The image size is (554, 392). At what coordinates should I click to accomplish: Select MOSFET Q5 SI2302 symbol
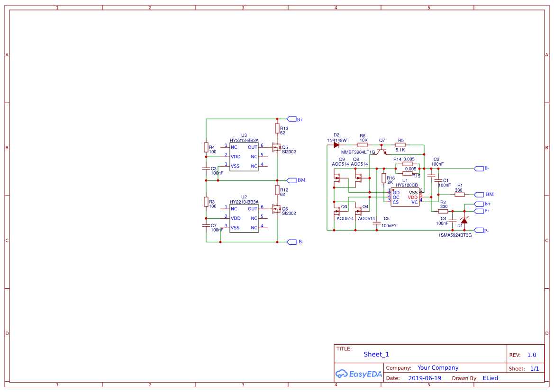point(277,147)
